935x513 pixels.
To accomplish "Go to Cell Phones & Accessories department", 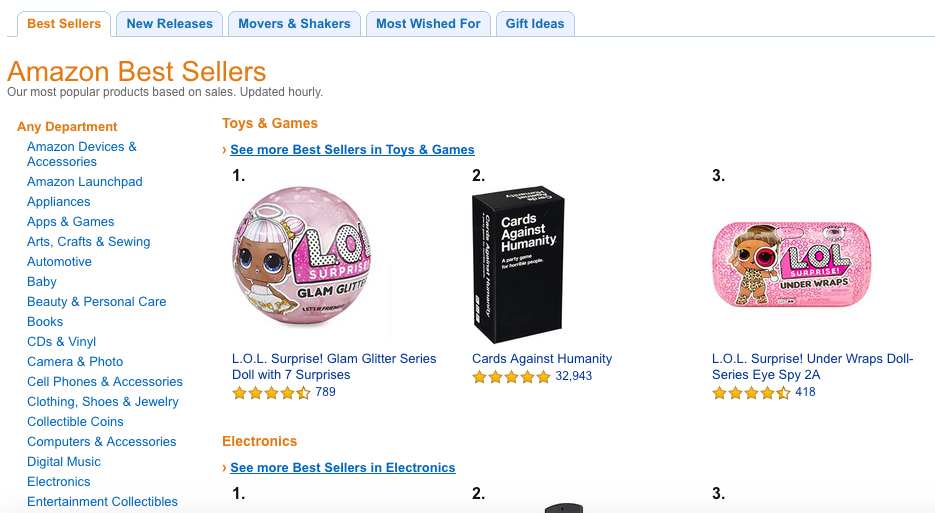I will [105, 382].
